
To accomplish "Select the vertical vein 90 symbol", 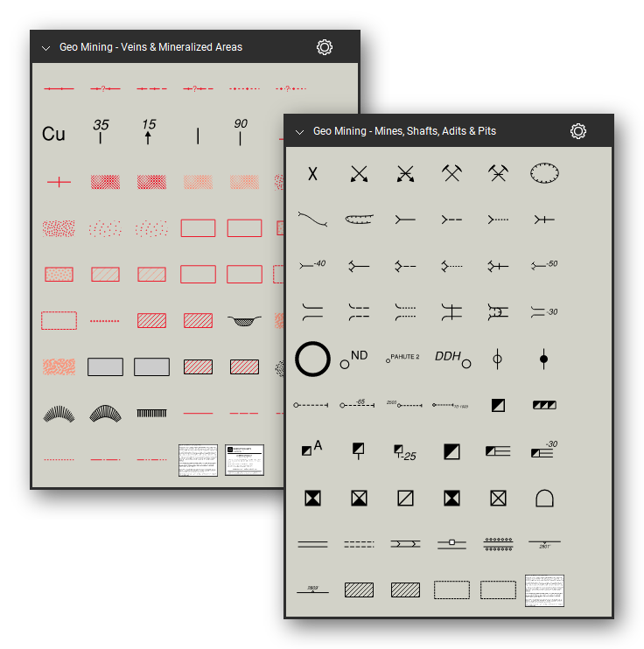I will [x=241, y=131].
